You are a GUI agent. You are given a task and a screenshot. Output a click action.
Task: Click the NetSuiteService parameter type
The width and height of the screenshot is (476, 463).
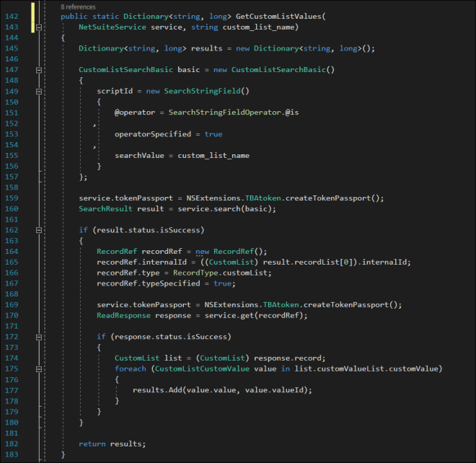click(x=111, y=27)
